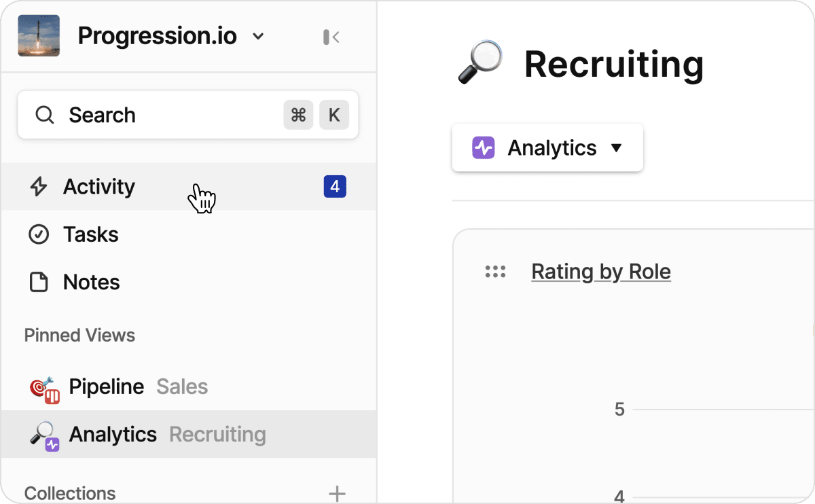Click the Activity lightning bolt icon
The image size is (815, 504).
pyautogui.click(x=39, y=186)
